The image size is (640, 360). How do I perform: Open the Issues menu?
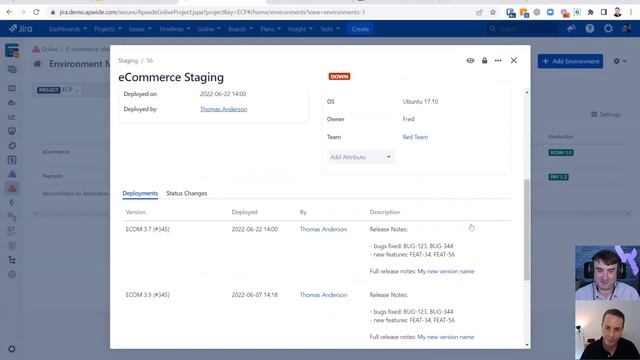pos(140,29)
